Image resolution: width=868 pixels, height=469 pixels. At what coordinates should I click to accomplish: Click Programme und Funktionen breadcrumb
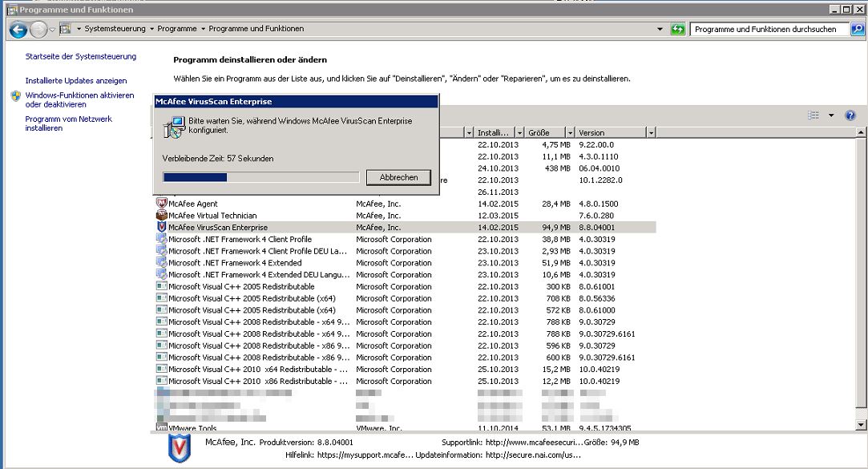point(256,29)
